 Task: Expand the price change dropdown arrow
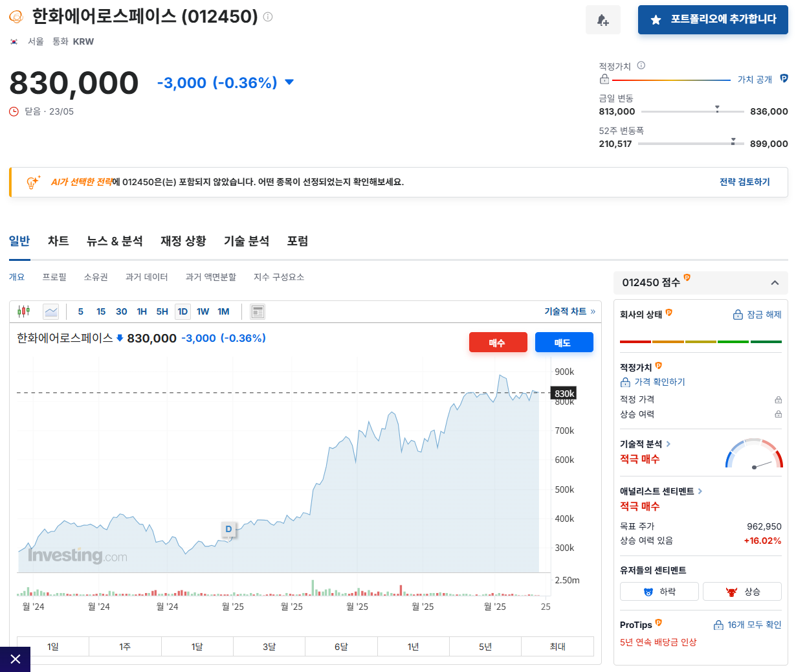[289, 82]
